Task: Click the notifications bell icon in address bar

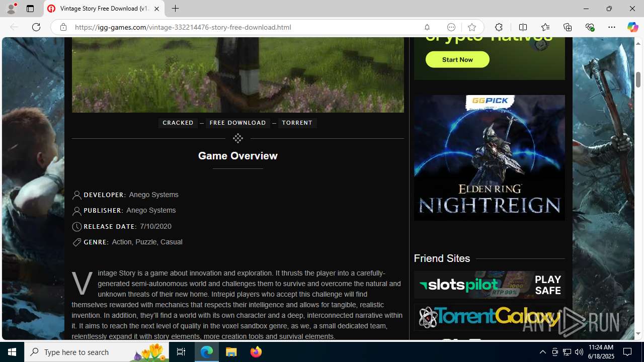Action: pyautogui.click(x=427, y=27)
